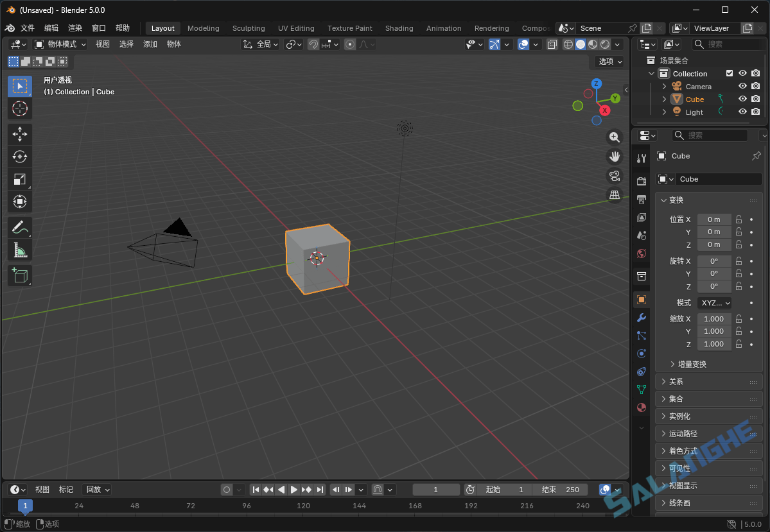Select the Add Cube tool
This screenshot has height=532, width=770.
[19, 275]
